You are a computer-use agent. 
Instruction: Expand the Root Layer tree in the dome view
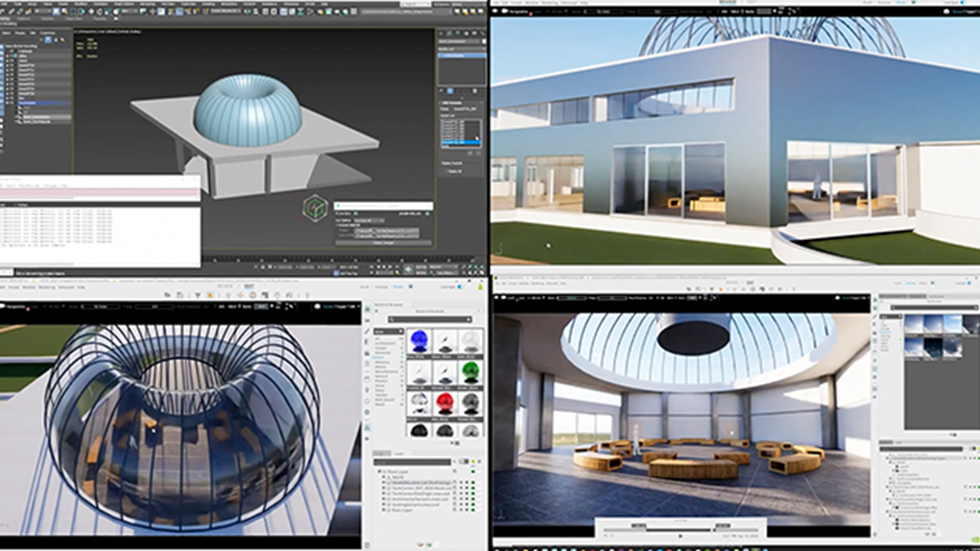(x=381, y=472)
